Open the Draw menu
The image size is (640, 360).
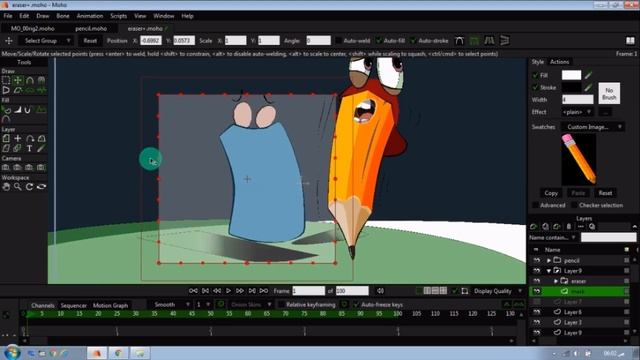point(42,16)
